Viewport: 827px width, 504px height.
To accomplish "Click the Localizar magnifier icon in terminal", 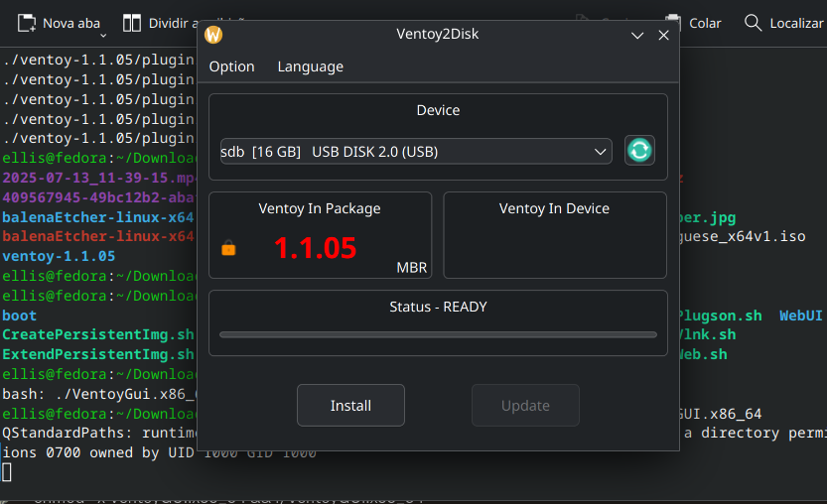I will (x=753, y=23).
